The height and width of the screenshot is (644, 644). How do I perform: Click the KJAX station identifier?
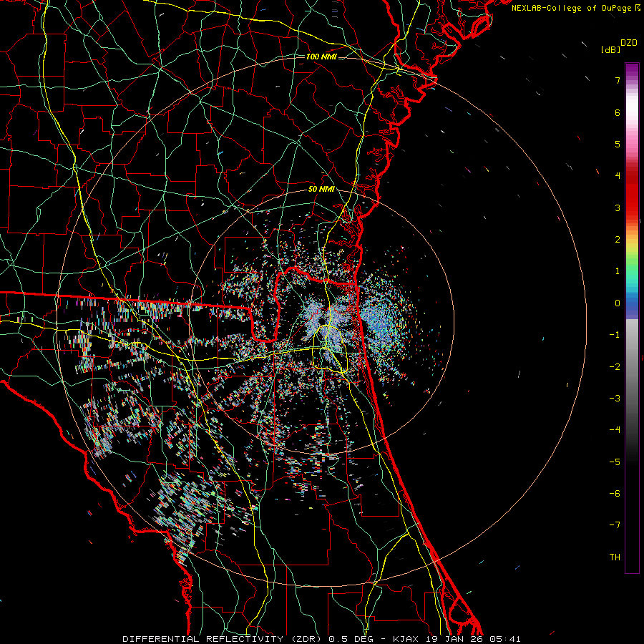[x=406, y=639]
